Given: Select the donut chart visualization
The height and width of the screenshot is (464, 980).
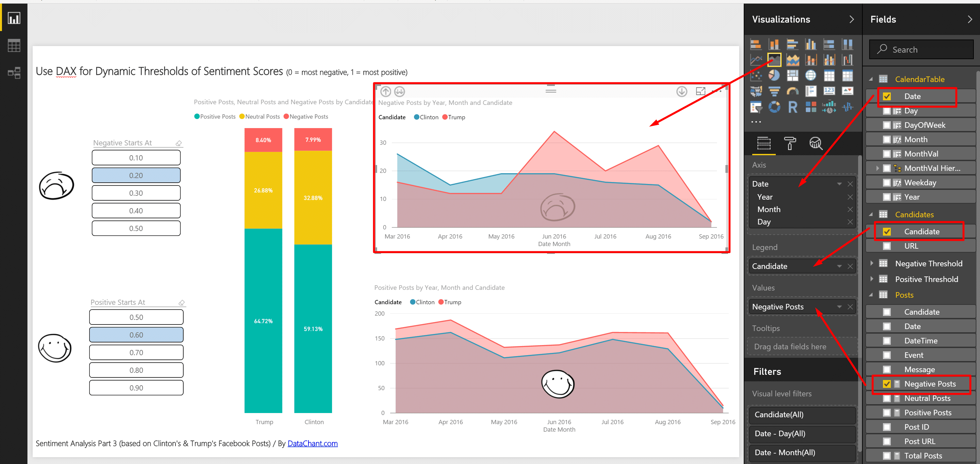Looking at the screenshot, I should click(x=774, y=107).
